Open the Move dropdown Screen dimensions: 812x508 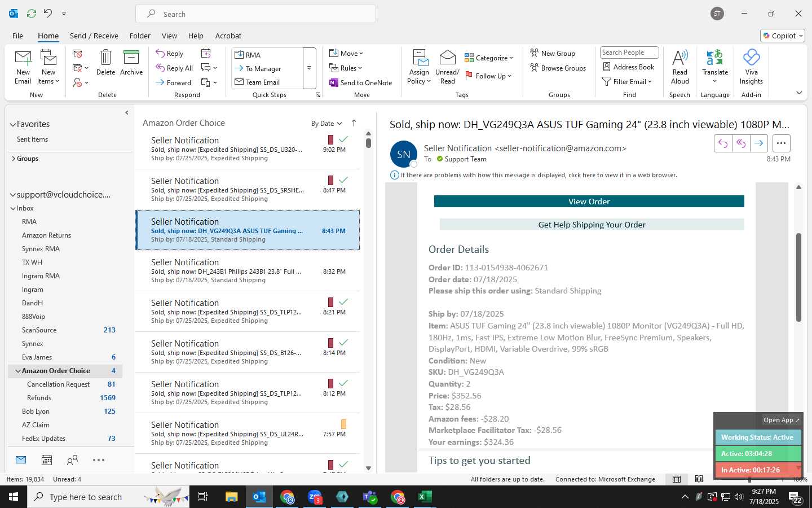tap(347, 54)
